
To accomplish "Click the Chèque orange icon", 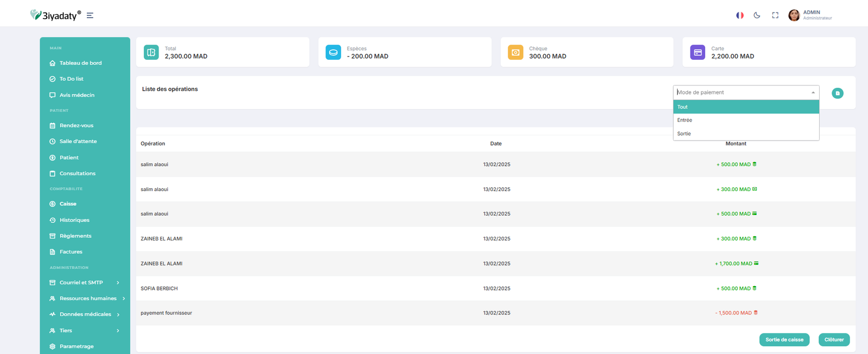I will [515, 52].
